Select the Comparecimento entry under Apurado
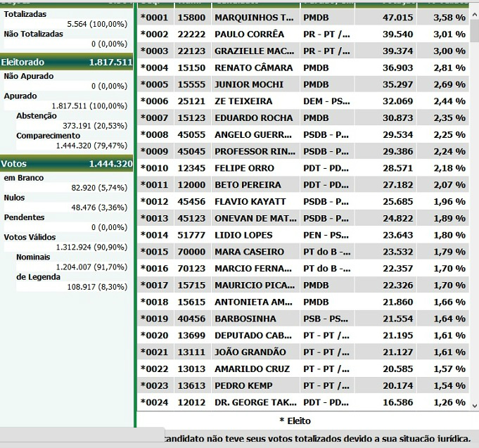Screen dimensions: 479x448 (x=48, y=136)
